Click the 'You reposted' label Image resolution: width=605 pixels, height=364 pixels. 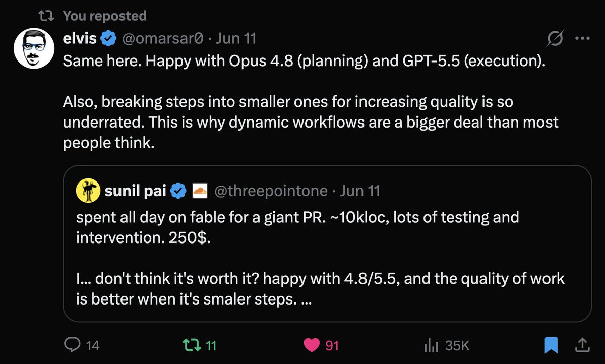pyautogui.click(x=105, y=16)
